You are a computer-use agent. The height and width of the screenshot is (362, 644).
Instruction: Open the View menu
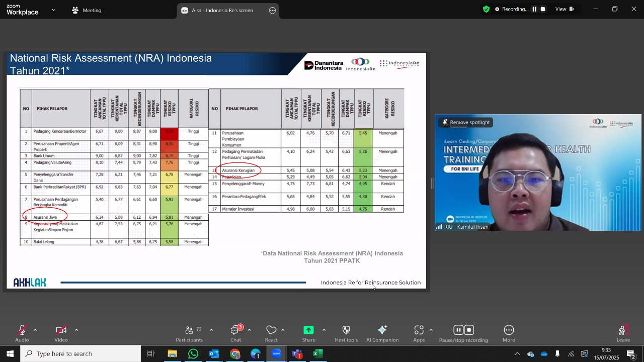565,9
